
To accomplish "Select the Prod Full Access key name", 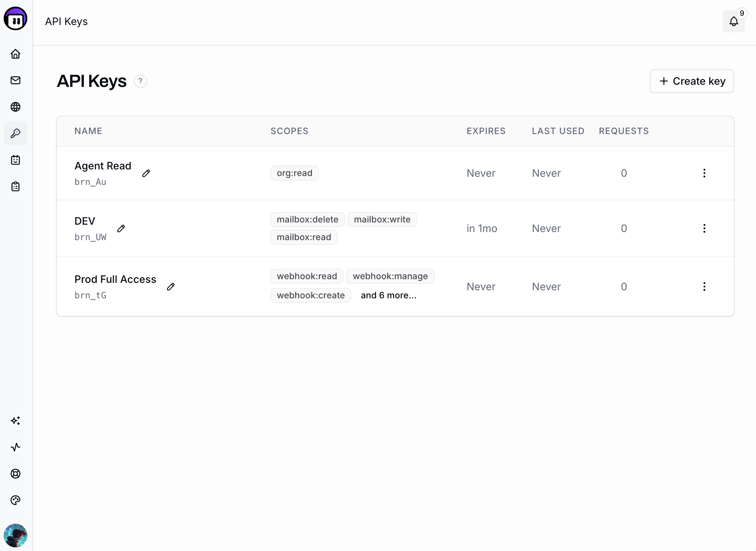I will click(x=115, y=279).
